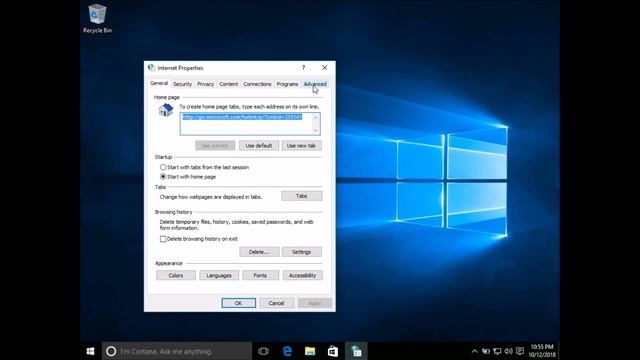The image size is (640, 360).
Task: Click the home page field scroll-up arrow
Action: coord(315,117)
